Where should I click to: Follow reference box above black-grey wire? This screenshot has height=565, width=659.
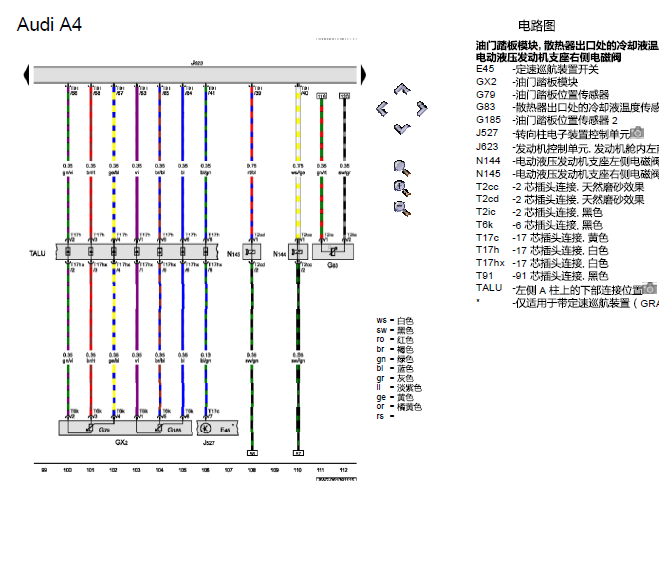[345, 96]
